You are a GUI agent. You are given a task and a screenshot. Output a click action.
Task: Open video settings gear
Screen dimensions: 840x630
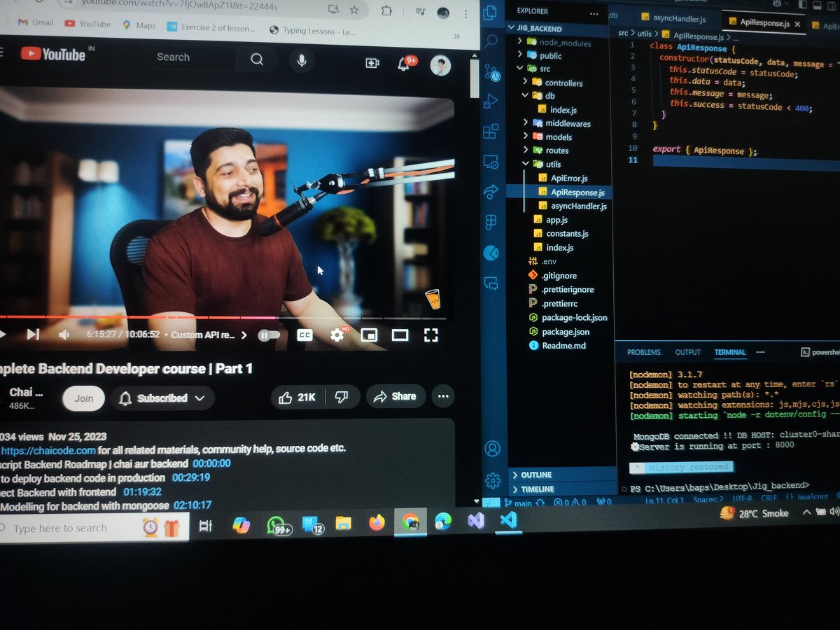337,335
